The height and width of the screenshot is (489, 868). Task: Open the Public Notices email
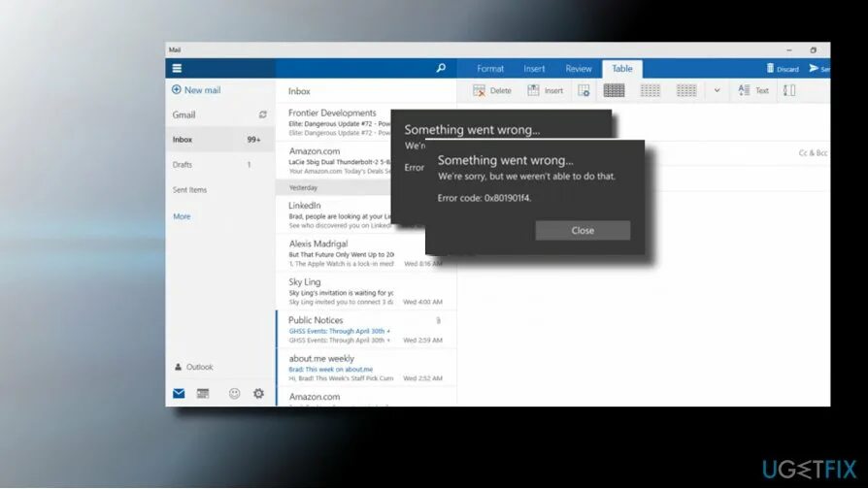coord(366,329)
